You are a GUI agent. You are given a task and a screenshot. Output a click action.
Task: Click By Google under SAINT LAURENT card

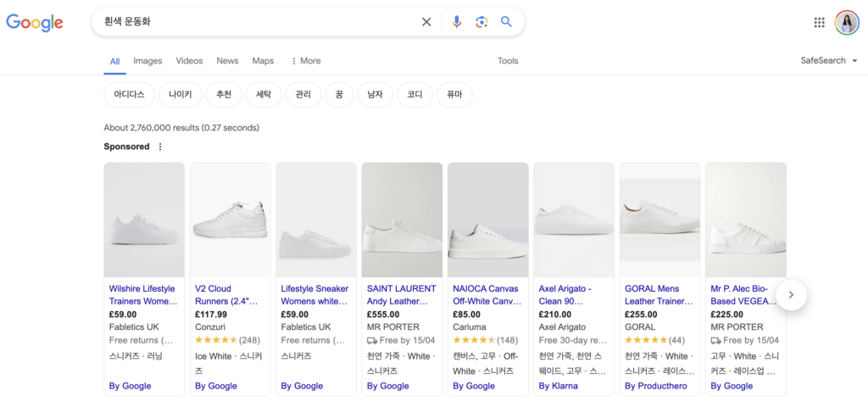coord(388,386)
